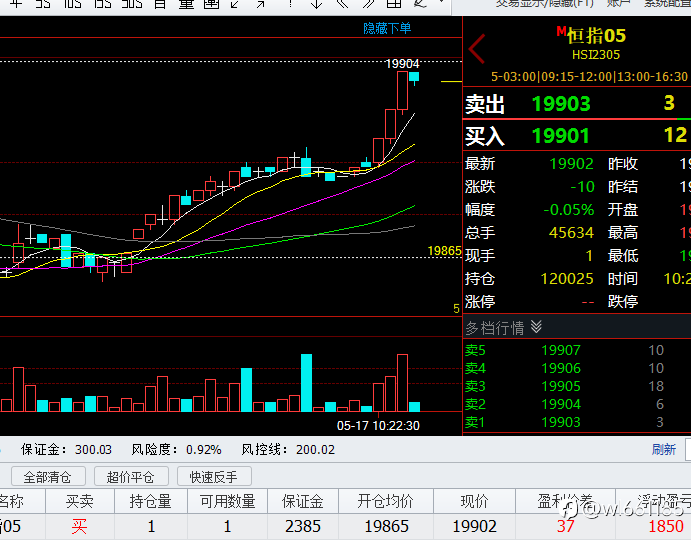Image resolution: width=691 pixels, height=543 pixels.
Task: Expand the 多档行情 double-chevron
Action: 536,327
